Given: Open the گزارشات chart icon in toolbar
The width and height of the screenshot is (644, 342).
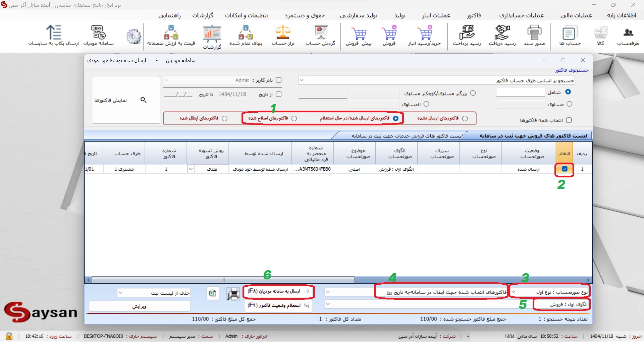Looking at the screenshot, I should pos(212,37).
